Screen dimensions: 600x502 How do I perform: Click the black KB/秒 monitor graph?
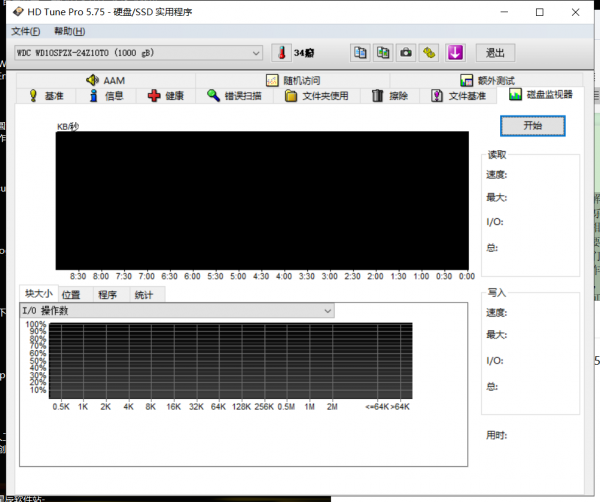coord(262,200)
